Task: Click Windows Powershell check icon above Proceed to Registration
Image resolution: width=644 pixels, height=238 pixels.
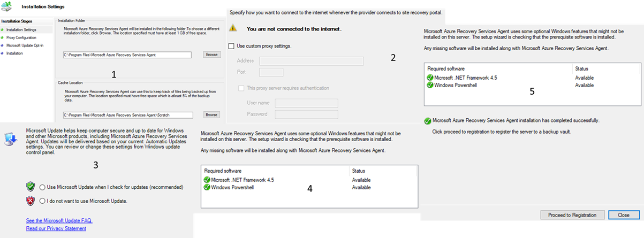Action: (x=430, y=85)
